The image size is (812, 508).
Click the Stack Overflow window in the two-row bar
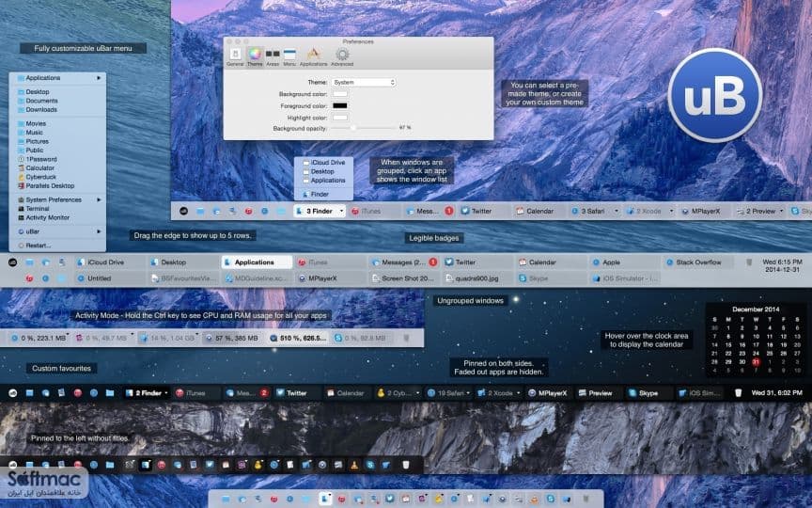point(698,262)
